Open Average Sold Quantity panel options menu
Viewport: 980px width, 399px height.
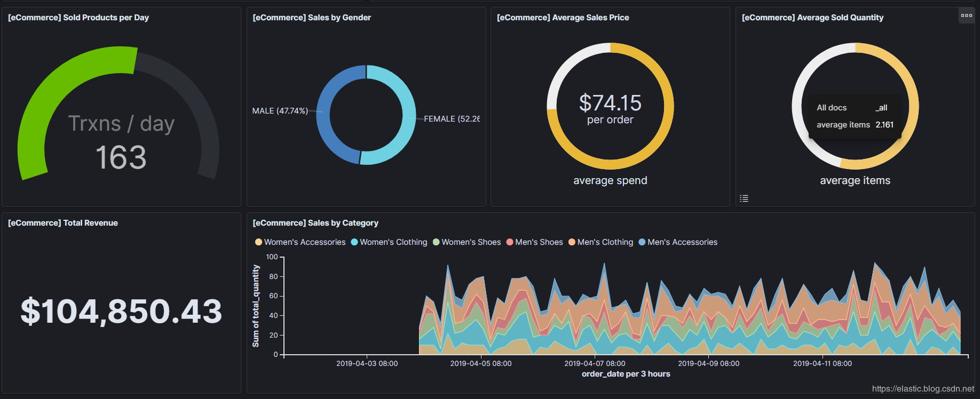[x=966, y=15]
